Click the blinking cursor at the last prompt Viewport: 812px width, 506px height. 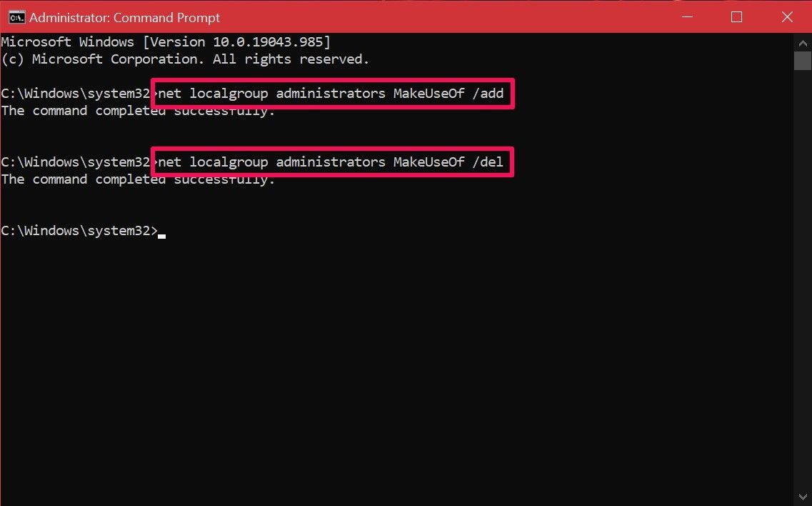(x=162, y=233)
